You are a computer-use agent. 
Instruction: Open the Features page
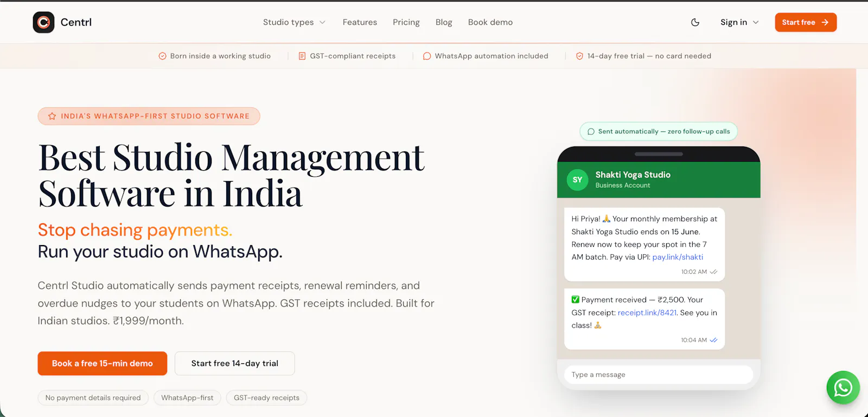[x=360, y=22]
